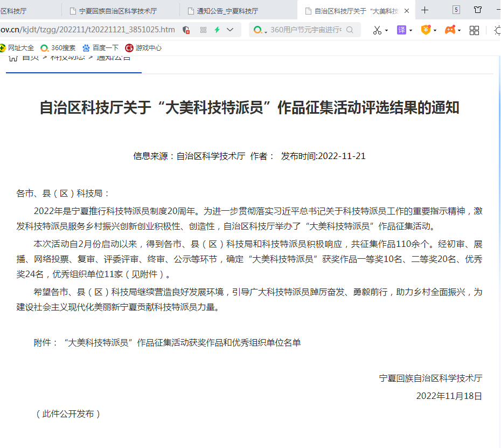501x448 pixels.
Task: Open a new tab with plus button
Action: (425, 10)
